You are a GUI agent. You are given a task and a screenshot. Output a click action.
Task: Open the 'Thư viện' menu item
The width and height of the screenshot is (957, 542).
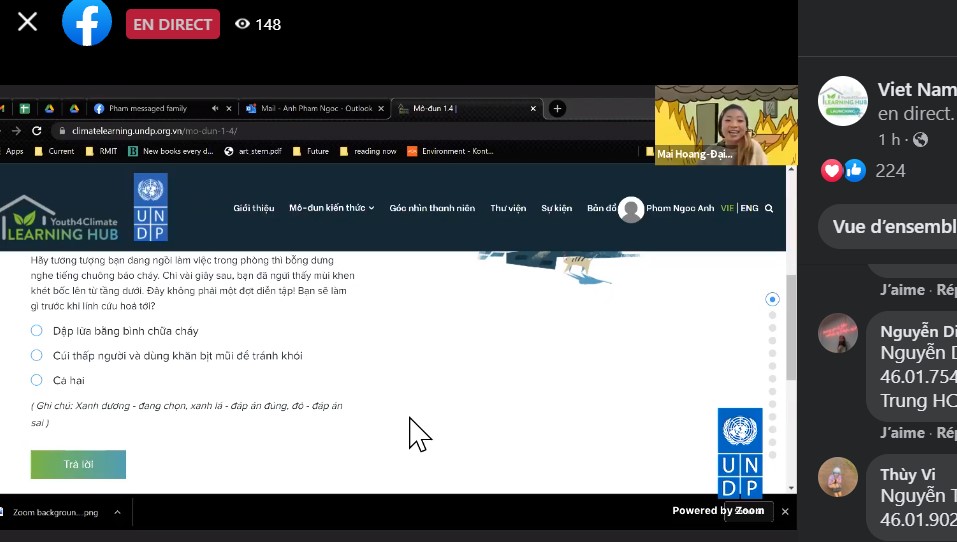pyautogui.click(x=508, y=208)
